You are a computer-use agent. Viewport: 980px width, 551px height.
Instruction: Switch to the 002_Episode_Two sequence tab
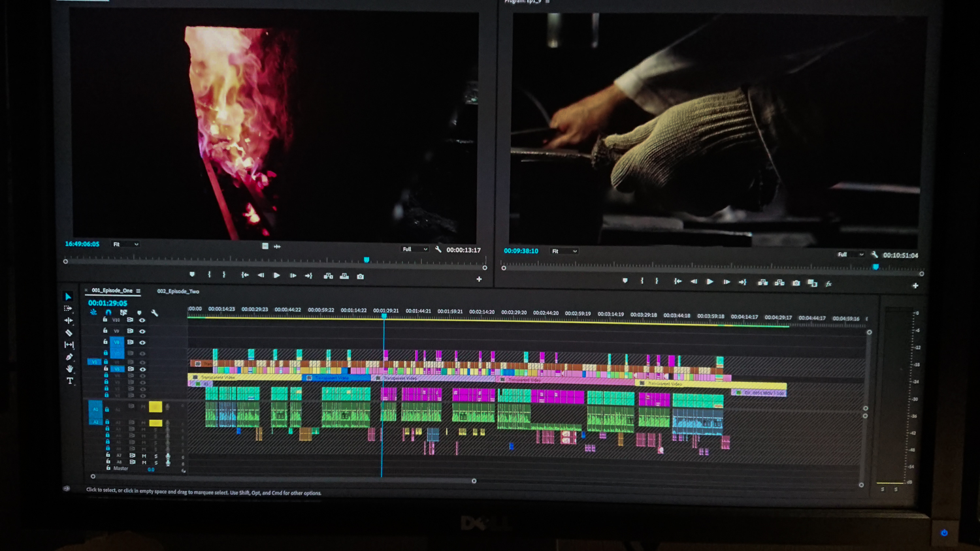(178, 291)
